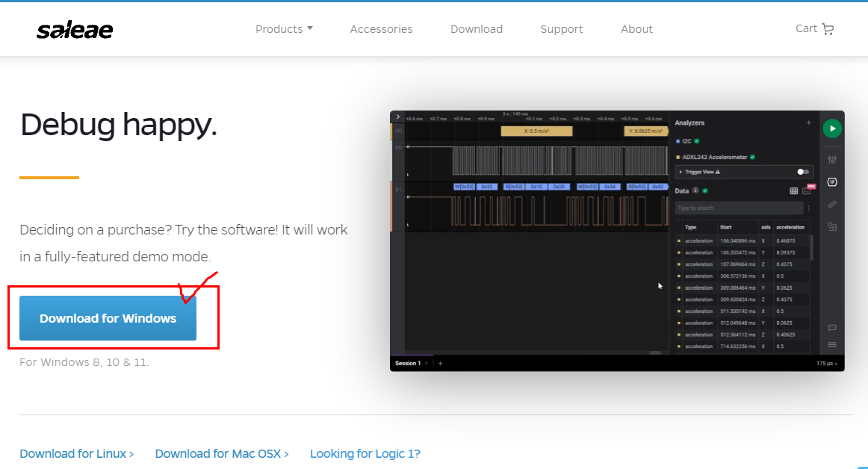Open the Download for Mac OSX link
The height and width of the screenshot is (469, 868).
pyautogui.click(x=221, y=454)
